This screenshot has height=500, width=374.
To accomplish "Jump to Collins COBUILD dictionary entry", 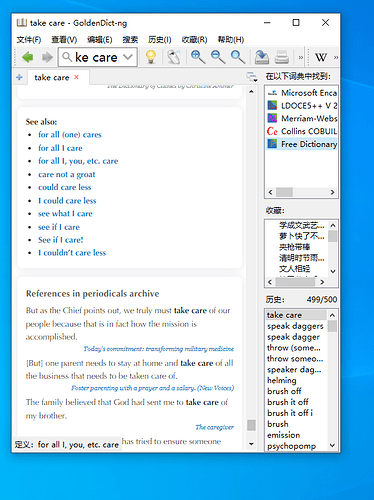I will 302,131.
